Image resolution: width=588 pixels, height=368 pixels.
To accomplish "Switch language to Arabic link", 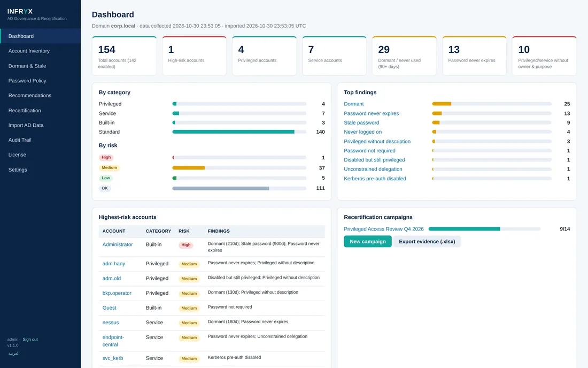I will pyautogui.click(x=14, y=354).
